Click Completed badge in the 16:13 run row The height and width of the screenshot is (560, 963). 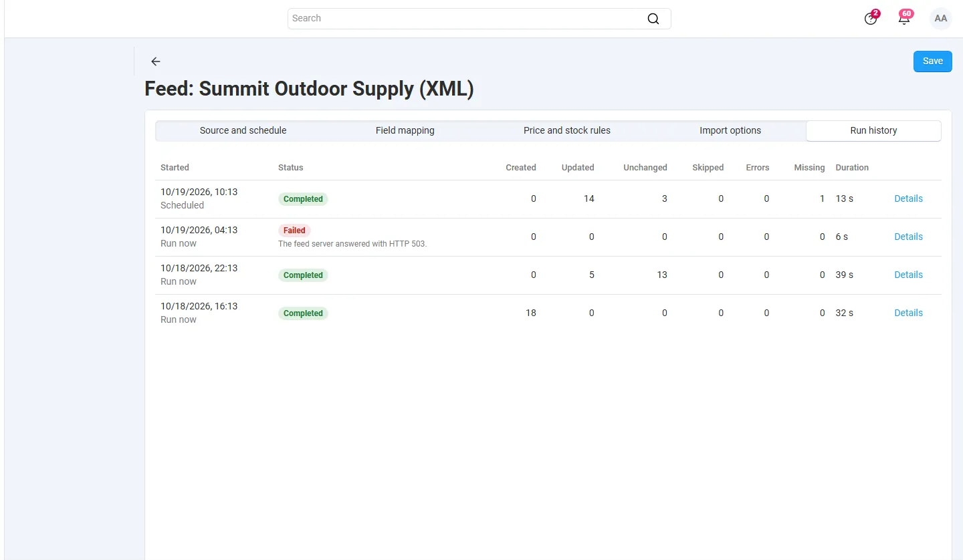[x=303, y=313]
